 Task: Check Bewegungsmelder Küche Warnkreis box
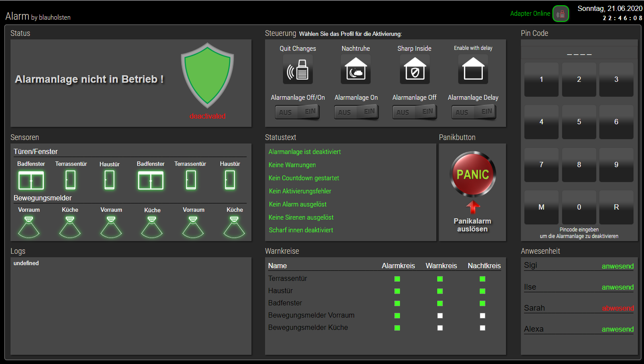pos(440,328)
